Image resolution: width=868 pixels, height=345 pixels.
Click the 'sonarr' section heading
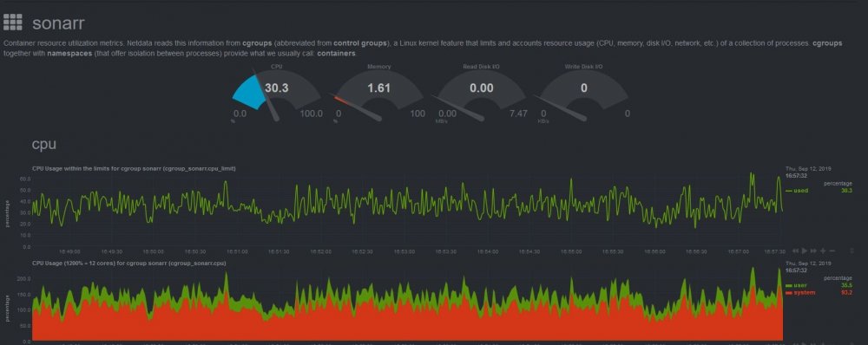[x=58, y=23]
